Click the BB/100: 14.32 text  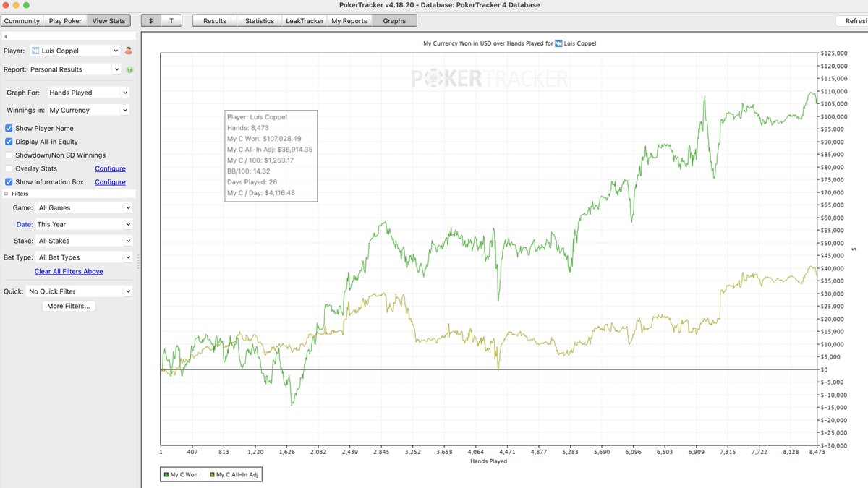click(x=249, y=171)
